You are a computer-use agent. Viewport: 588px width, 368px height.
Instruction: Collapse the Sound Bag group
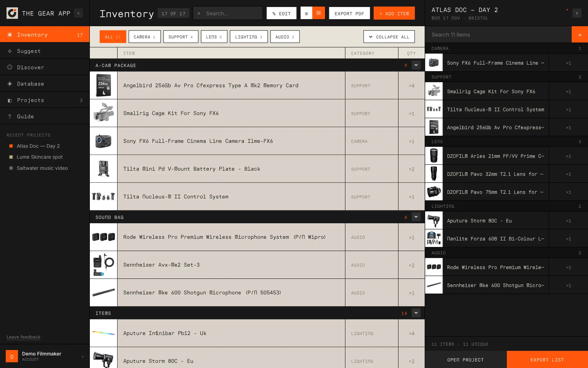pos(416,217)
